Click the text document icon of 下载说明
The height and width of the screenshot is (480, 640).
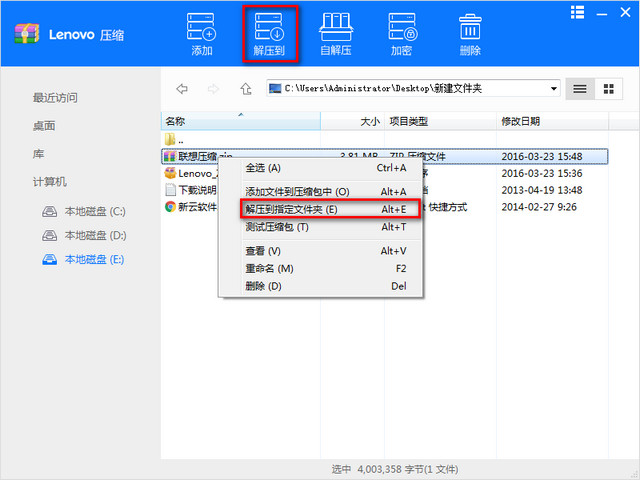tap(170, 190)
